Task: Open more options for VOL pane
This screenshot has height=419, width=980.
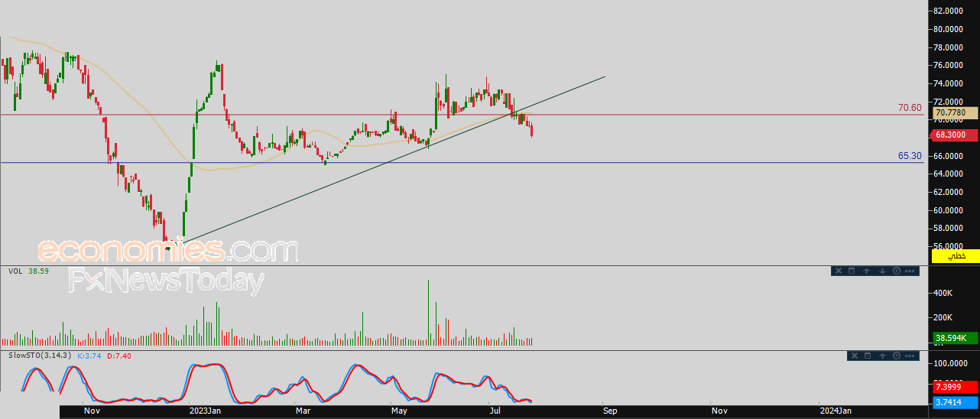Action: (x=910, y=271)
